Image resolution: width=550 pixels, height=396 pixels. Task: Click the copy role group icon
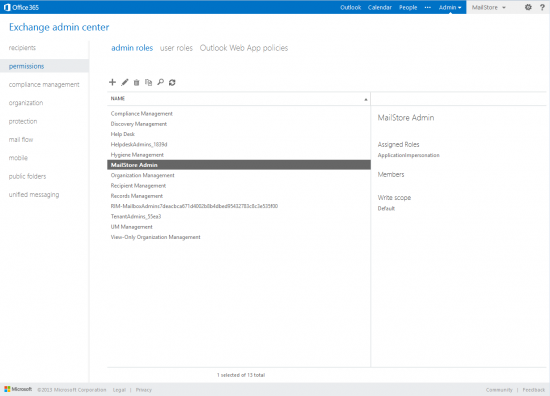coord(148,82)
